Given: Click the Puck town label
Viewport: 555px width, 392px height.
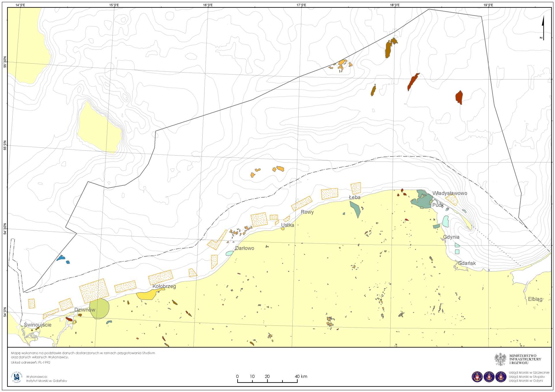Looking at the screenshot, I should click(x=438, y=205).
